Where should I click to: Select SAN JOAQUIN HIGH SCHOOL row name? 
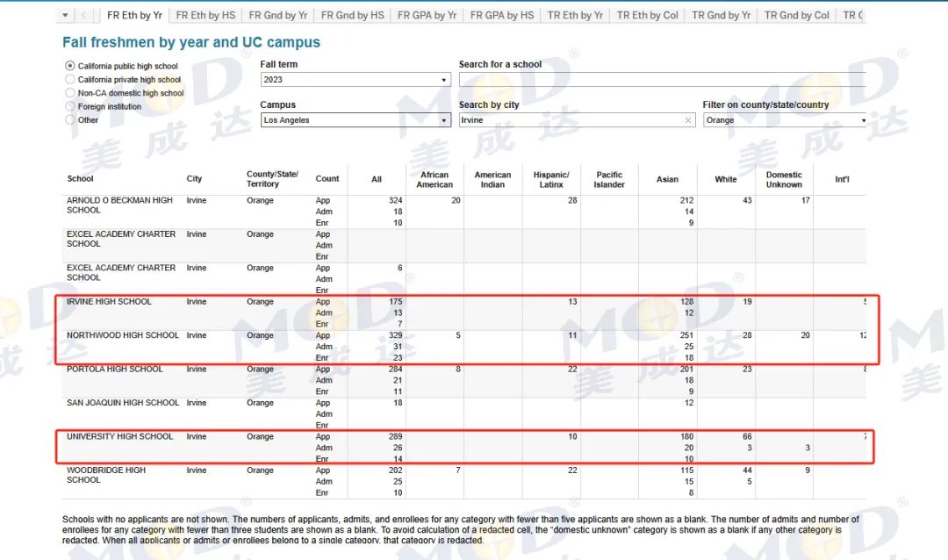coord(123,403)
